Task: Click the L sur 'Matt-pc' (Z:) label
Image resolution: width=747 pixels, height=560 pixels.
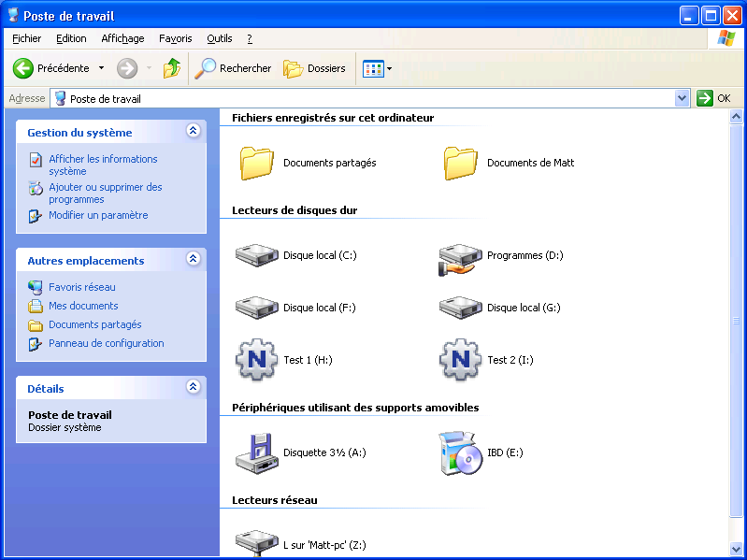Action: coord(324,545)
